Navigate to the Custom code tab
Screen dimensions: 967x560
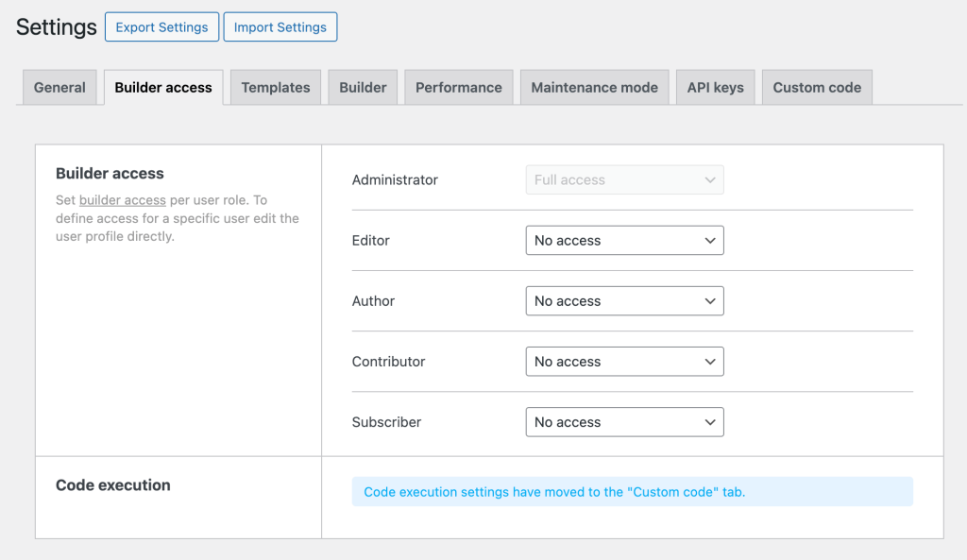(x=817, y=88)
